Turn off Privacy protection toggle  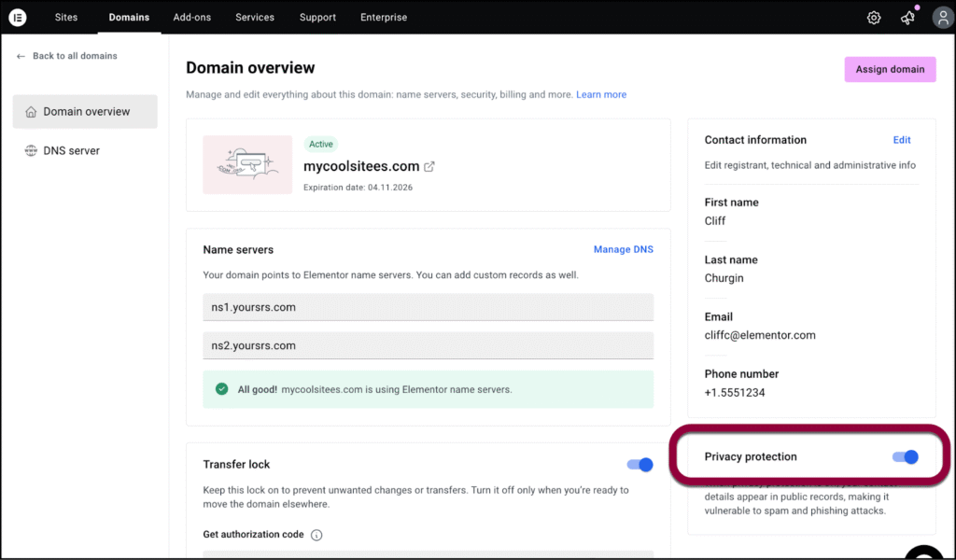coord(906,456)
